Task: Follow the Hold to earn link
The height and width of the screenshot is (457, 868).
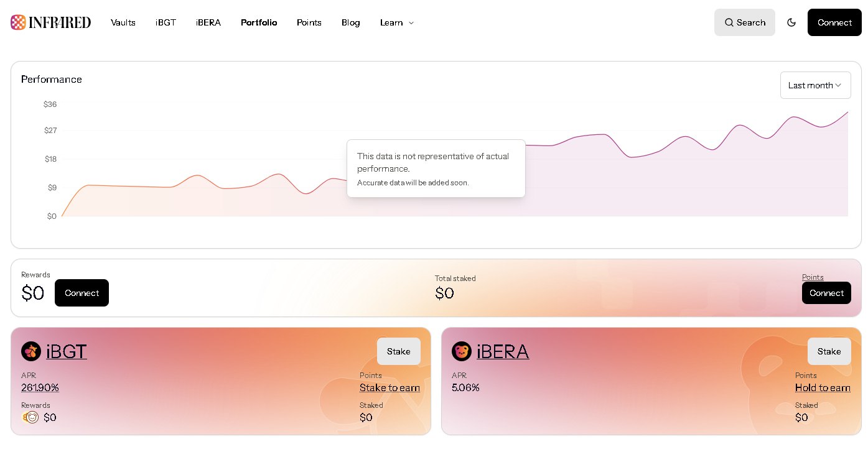Action: tap(823, 388)
